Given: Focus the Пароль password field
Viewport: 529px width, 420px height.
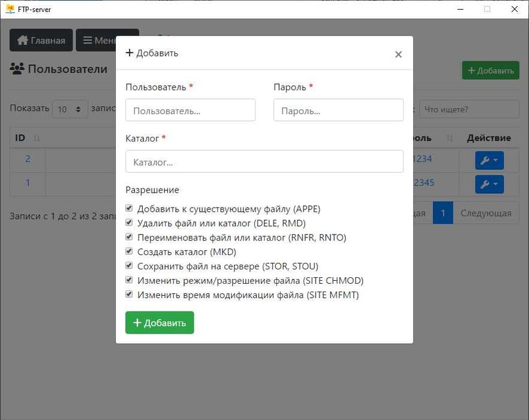Looking at the screenshot, I should [338, 110].
